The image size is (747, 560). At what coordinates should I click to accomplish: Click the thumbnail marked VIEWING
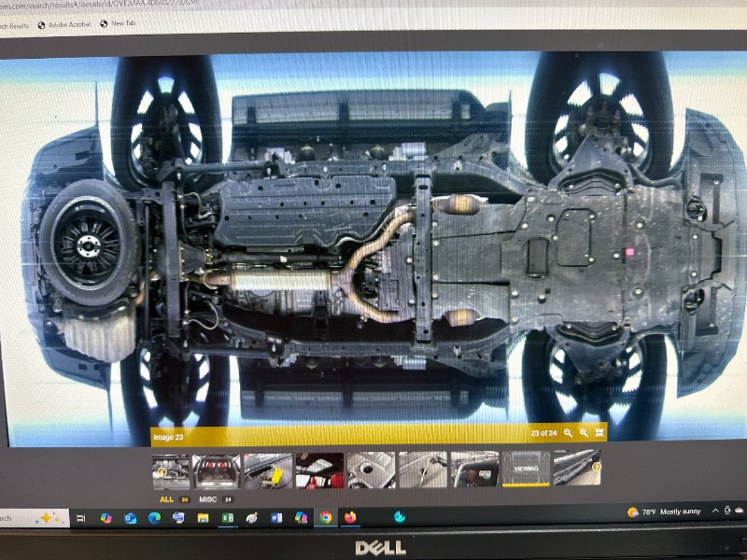525,470
